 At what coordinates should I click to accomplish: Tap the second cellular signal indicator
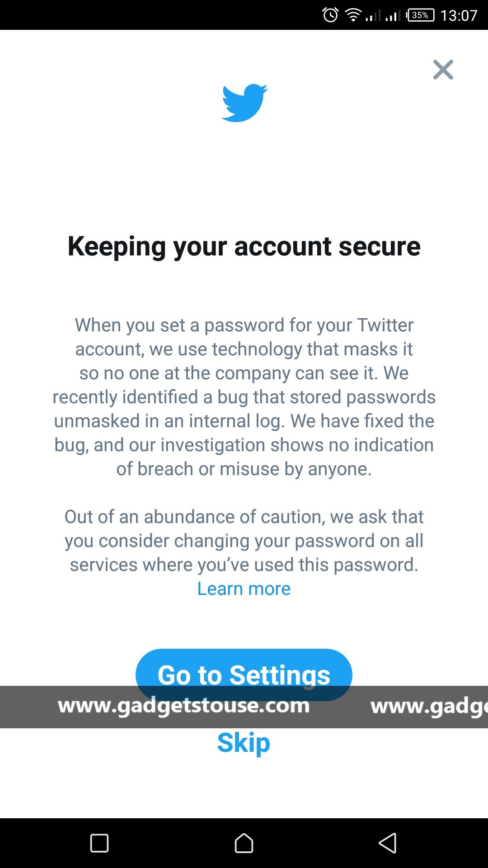(393, 16)
